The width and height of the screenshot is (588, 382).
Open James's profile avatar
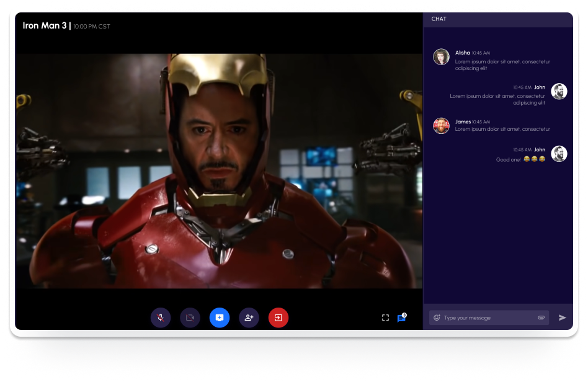click(442, 126)
